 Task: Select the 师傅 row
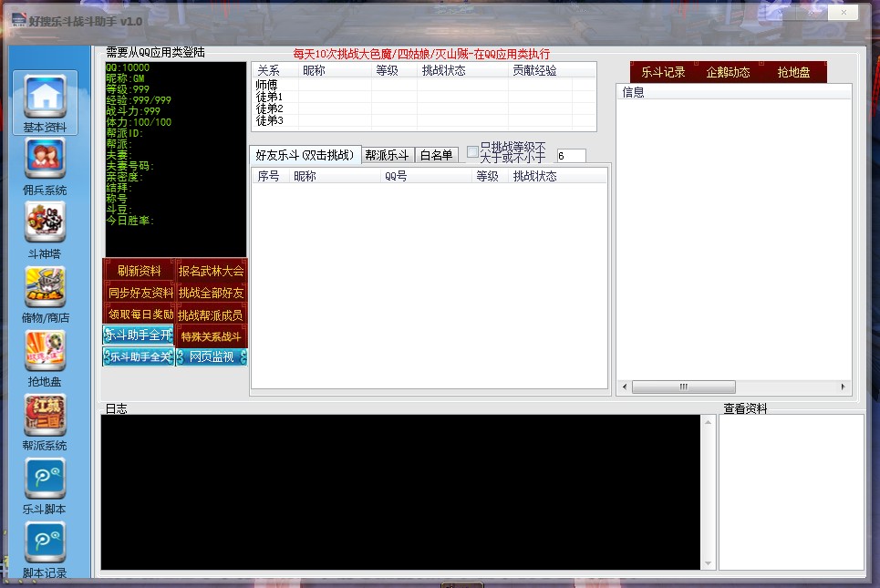pyautogui.click(x=424, y=85)
